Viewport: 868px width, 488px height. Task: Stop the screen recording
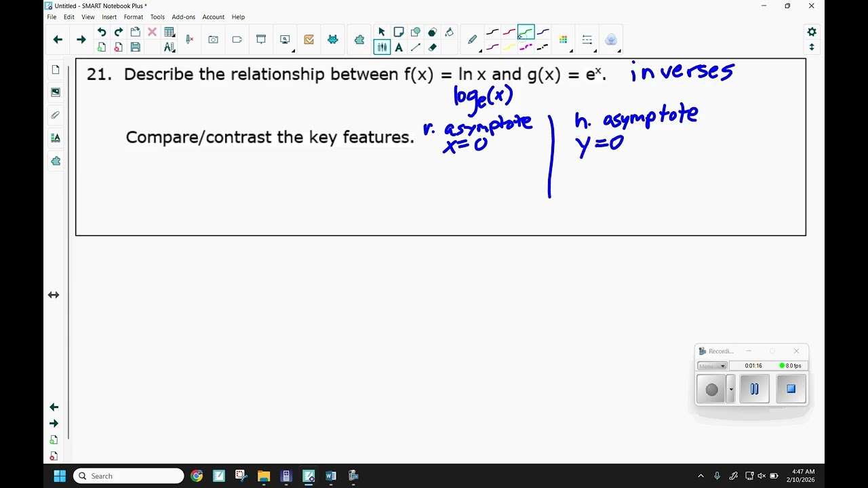tap(791, 389)
